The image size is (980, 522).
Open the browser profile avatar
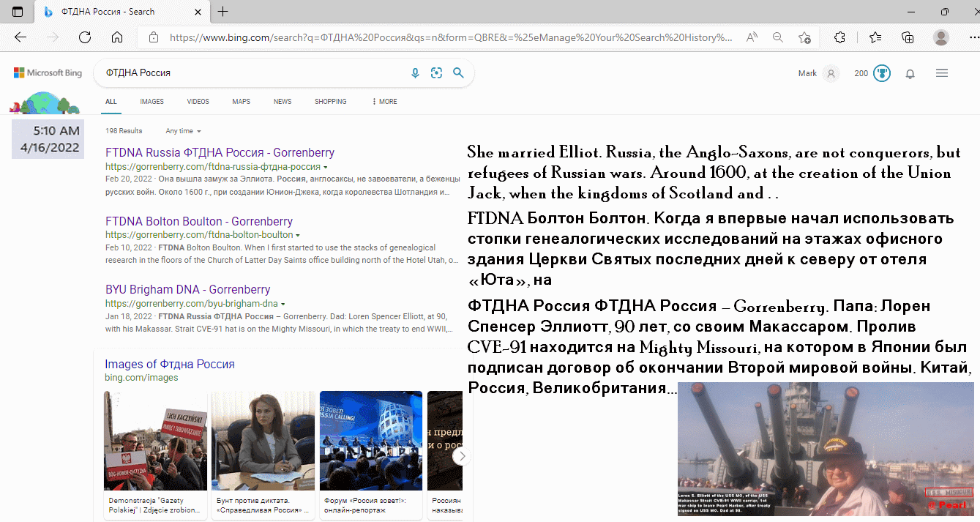pos(941,37)
